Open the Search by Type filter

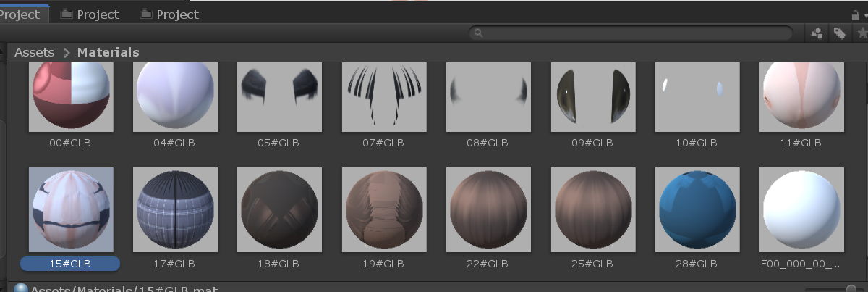[817, 33]
